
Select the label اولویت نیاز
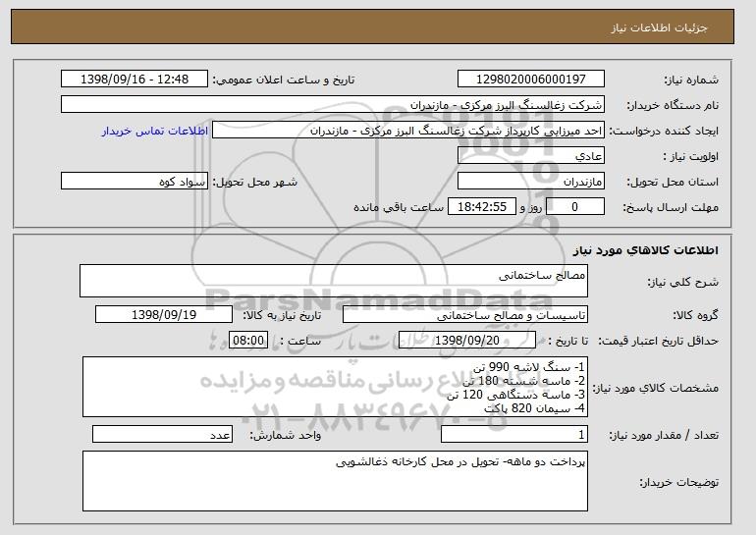click(x=690, y=156)
